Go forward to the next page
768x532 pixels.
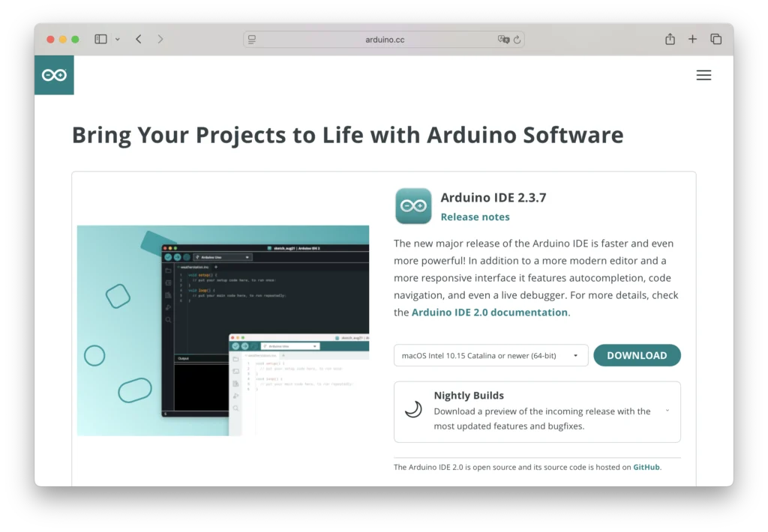[160, 39]
